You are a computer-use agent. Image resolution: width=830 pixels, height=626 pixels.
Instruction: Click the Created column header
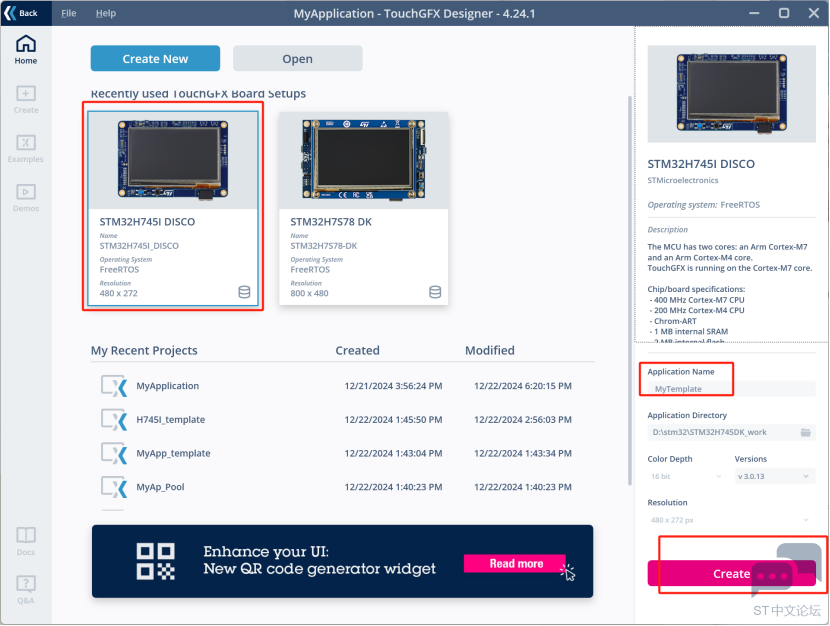pos(357,350)
